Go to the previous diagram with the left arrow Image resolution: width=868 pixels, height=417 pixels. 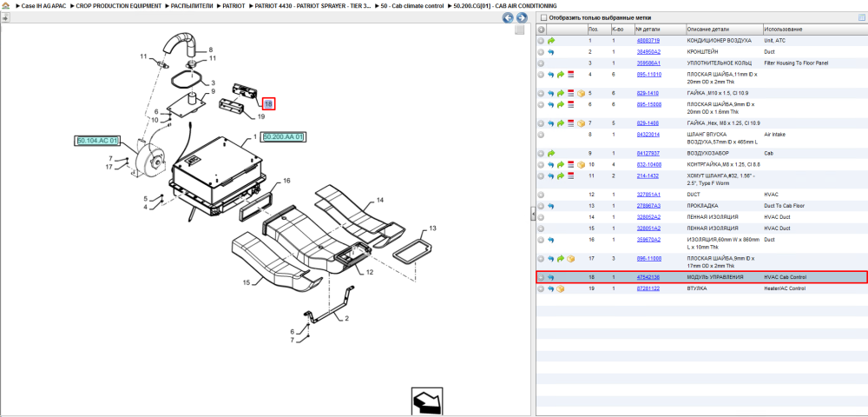point(507,17)
